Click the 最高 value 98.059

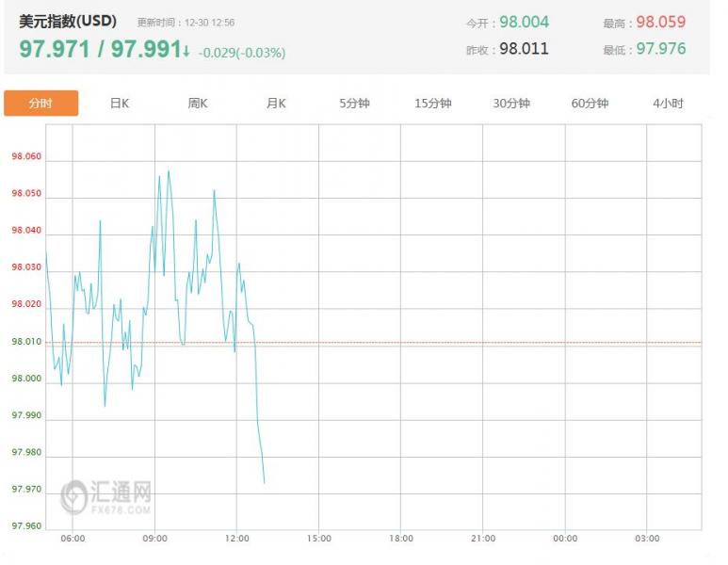click(660, 22)
